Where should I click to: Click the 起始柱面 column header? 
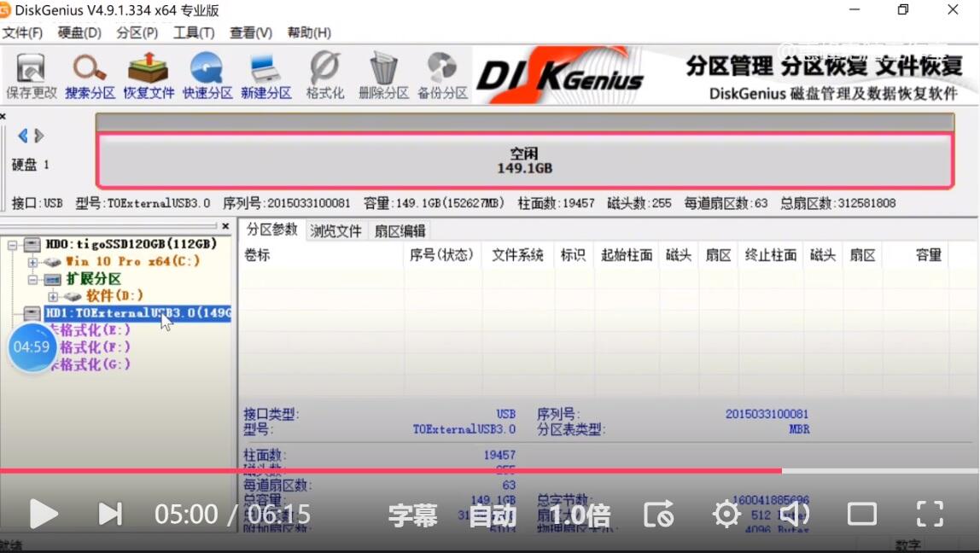[x=627, y=255]
